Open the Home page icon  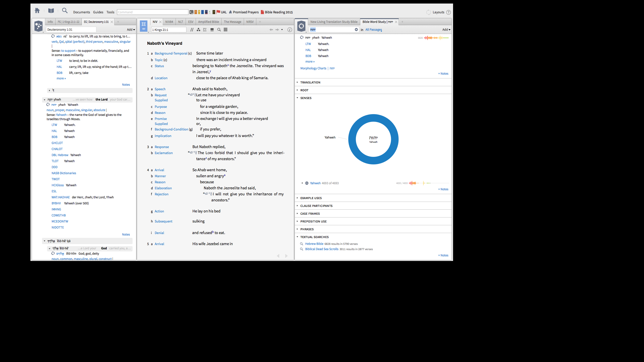tap(37, 11)
